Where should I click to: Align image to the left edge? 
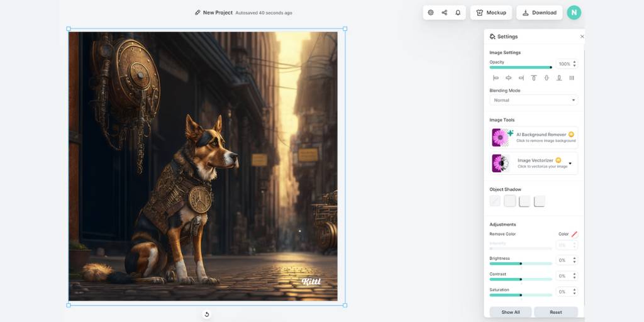496,78
